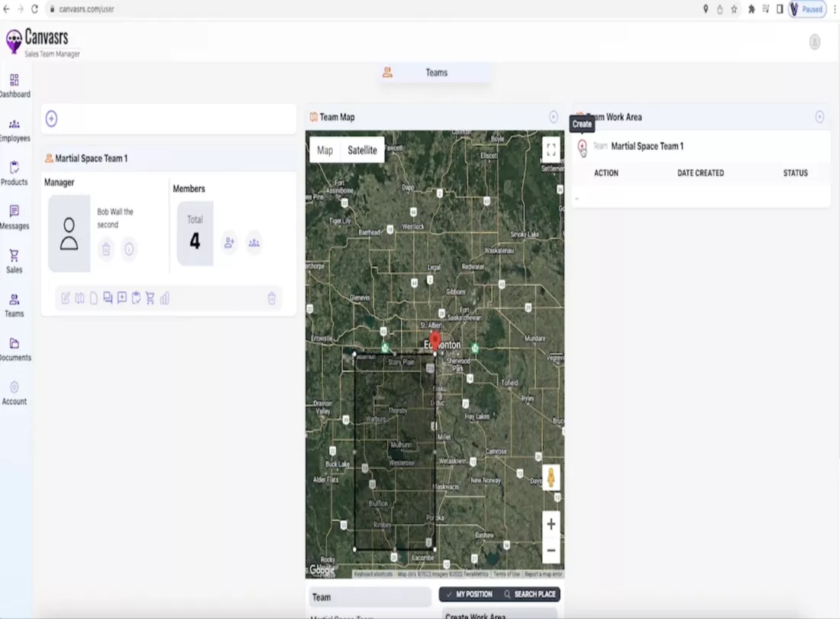The image size is (840, 619).
Task: Collapse the Team Work Area panel
Action: [819, 117]
